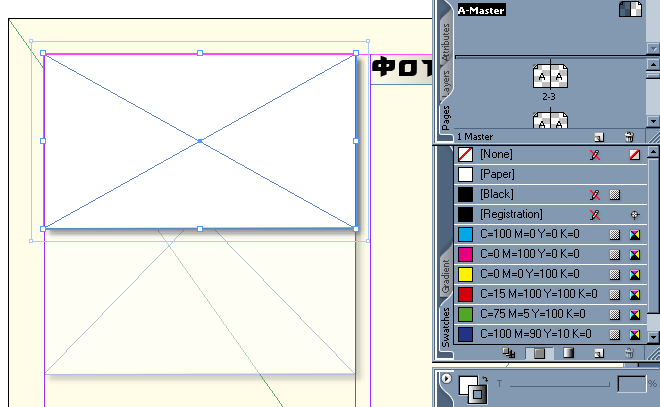
Task: Click process icon on magenta swatch row
Action: pos(615,255)
